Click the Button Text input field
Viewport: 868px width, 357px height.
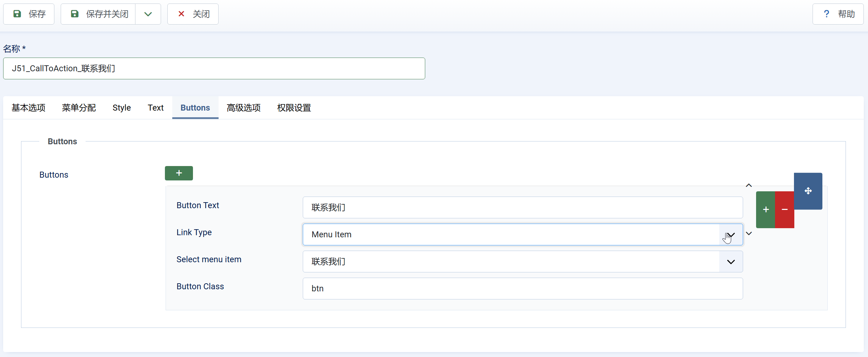(x=522, y=207)
